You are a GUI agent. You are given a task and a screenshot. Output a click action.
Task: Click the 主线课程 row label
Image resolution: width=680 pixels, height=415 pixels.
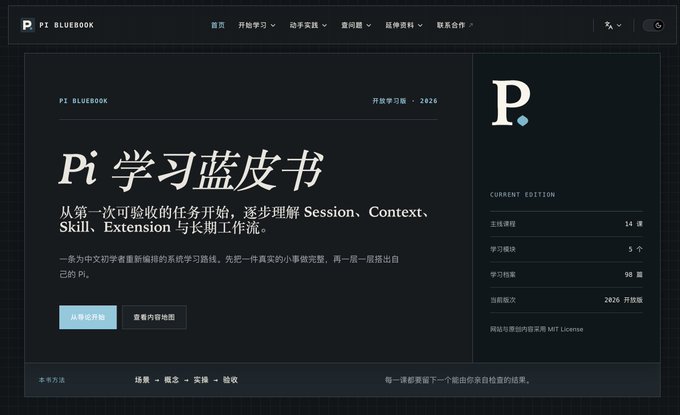click(503, 224)
